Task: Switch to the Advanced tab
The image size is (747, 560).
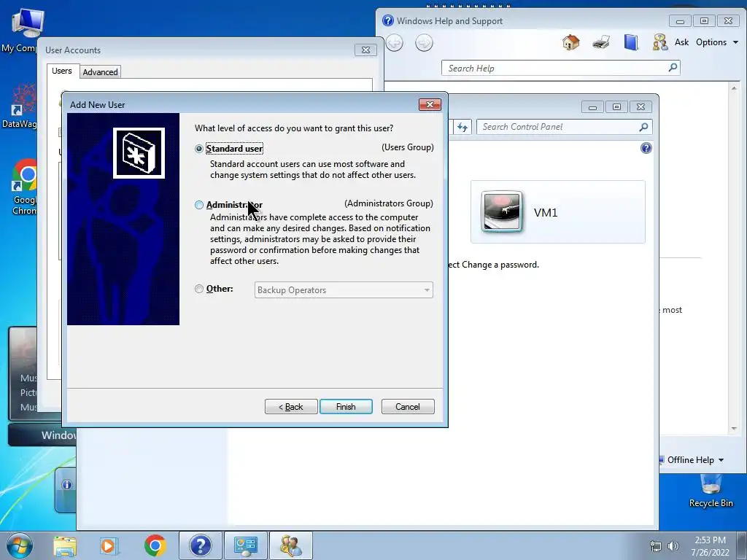Action: (x=100, y=72)
